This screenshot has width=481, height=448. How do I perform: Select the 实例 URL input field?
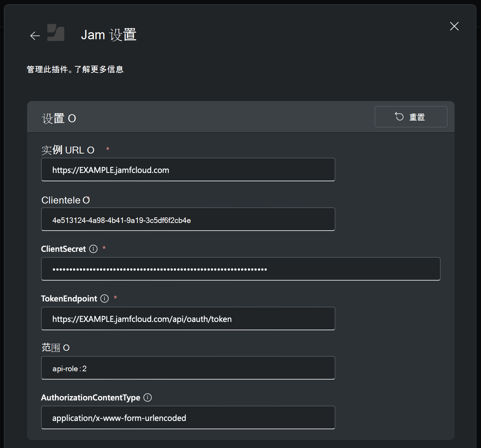coord(188,170)
